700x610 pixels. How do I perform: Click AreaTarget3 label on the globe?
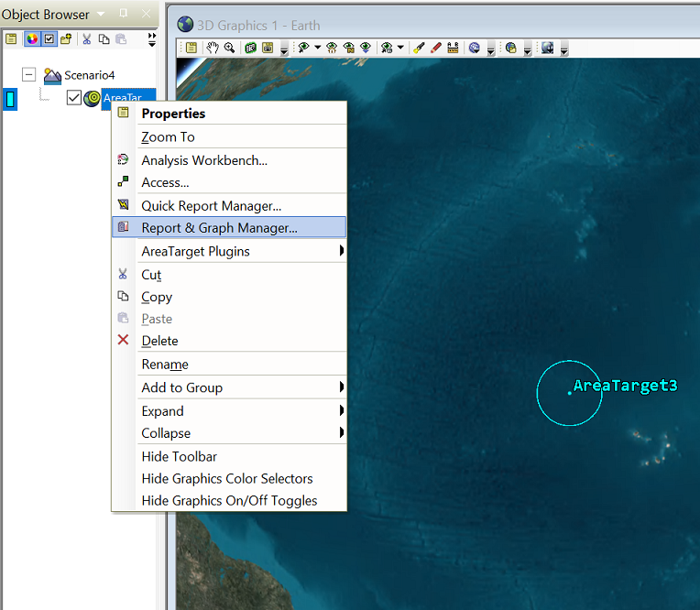625,386
